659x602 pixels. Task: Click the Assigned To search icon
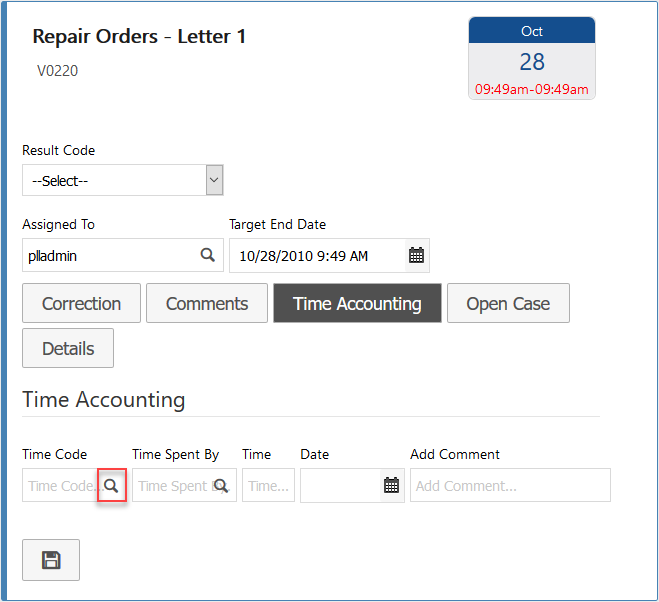tap(208, 255)
